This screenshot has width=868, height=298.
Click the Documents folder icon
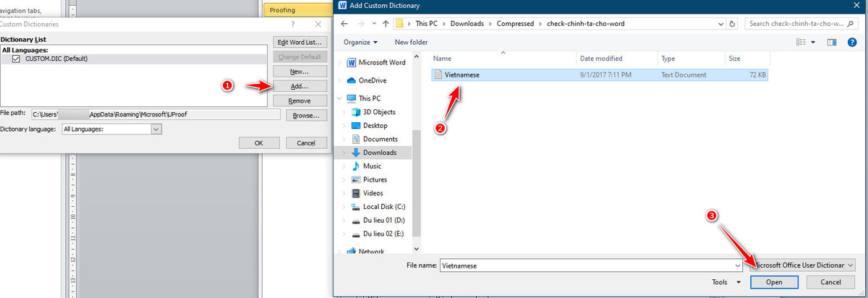pos(355,139)
